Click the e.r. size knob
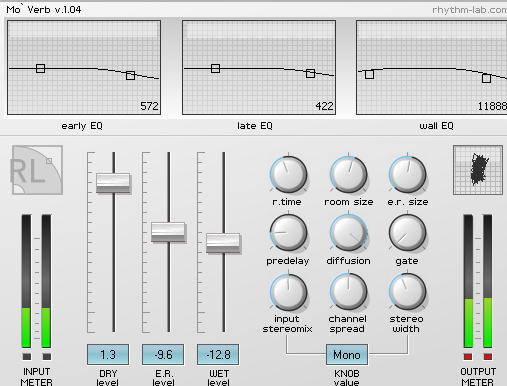This screenshot has height=386, width=507. tap(407, 174)
